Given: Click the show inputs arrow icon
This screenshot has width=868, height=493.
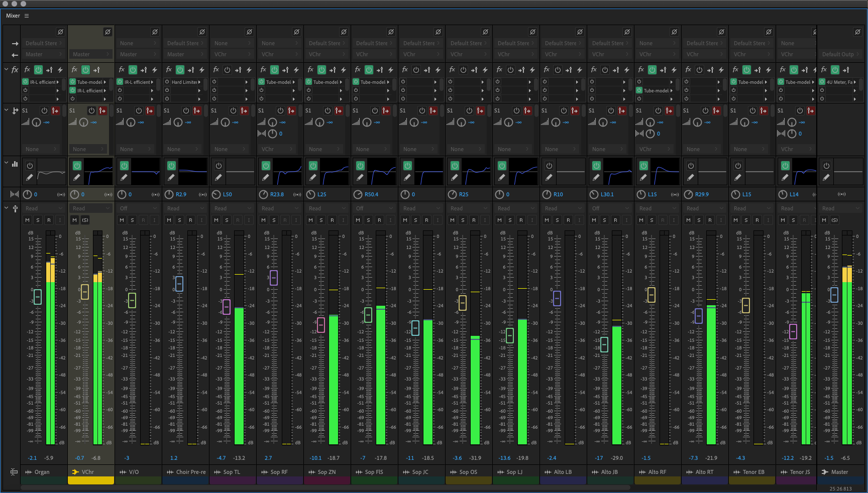Looking at the screenshot, I should tap(15, 44).
